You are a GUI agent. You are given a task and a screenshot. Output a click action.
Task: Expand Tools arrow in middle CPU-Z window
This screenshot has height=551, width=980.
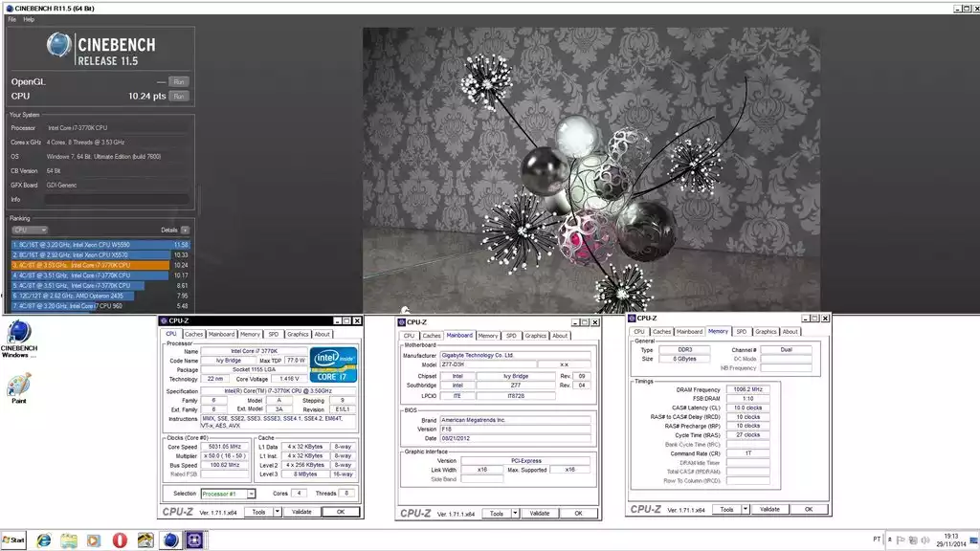point(515,514)
